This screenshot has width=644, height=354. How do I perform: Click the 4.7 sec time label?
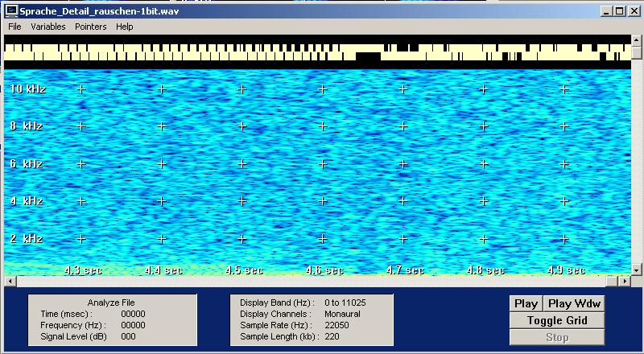[405, 270]
